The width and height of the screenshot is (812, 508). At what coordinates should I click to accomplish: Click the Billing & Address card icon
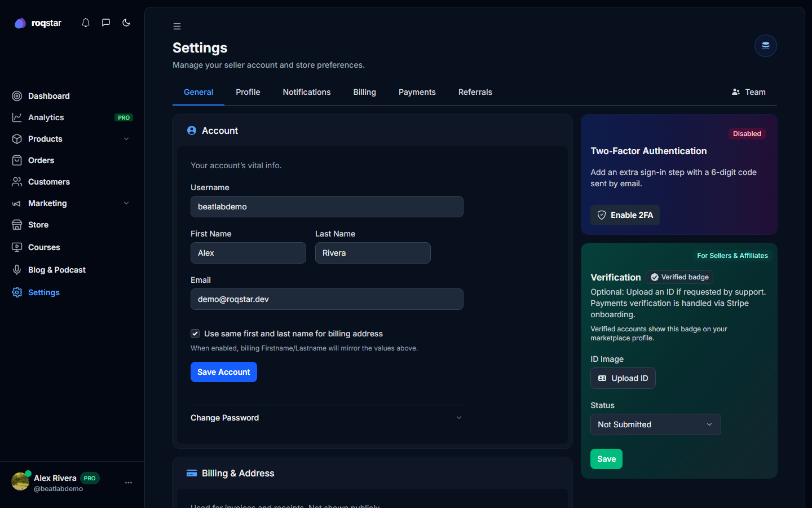(x=192, y=473)
